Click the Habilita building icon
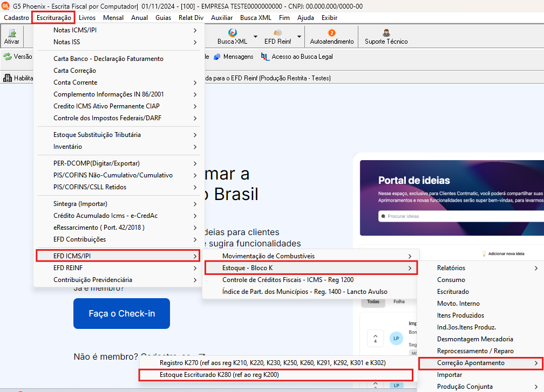This screenshot has width=544, height=392. (x=8, y=78)
